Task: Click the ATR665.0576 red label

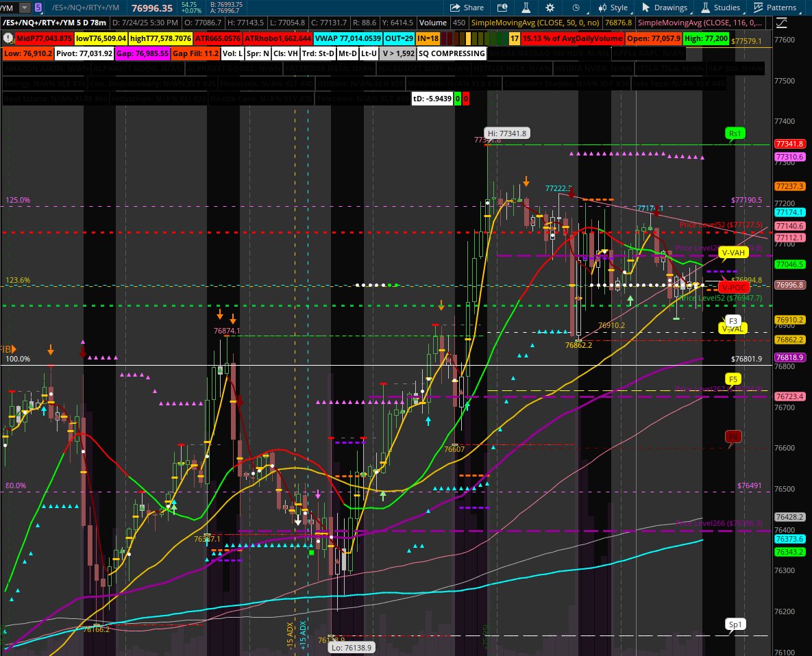Action: click(x=217, y=38)
